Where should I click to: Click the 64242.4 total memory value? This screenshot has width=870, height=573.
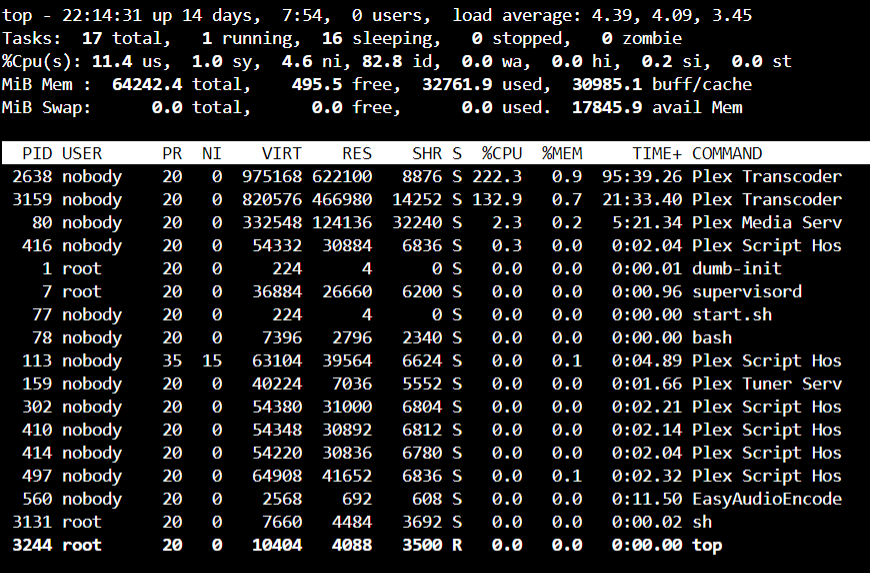[147, 84]
